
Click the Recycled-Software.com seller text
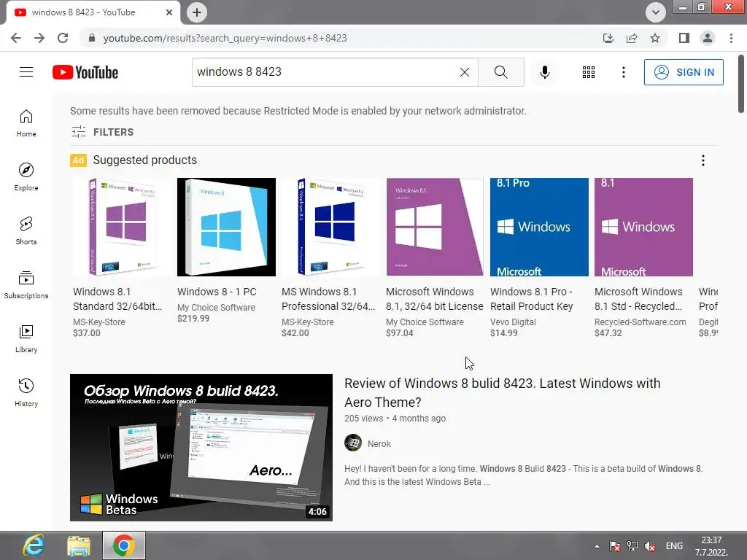[x=640, y=322]
